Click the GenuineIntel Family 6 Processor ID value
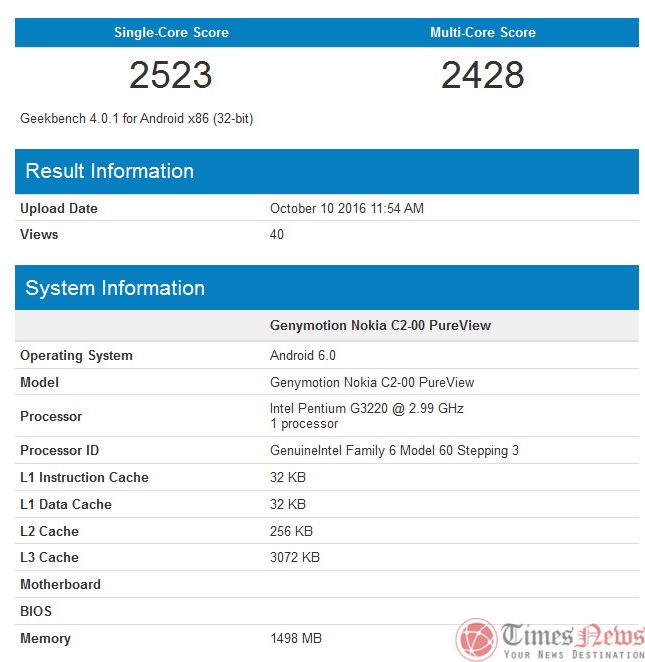This screenshot has width=645, height=662. (394, 450)
